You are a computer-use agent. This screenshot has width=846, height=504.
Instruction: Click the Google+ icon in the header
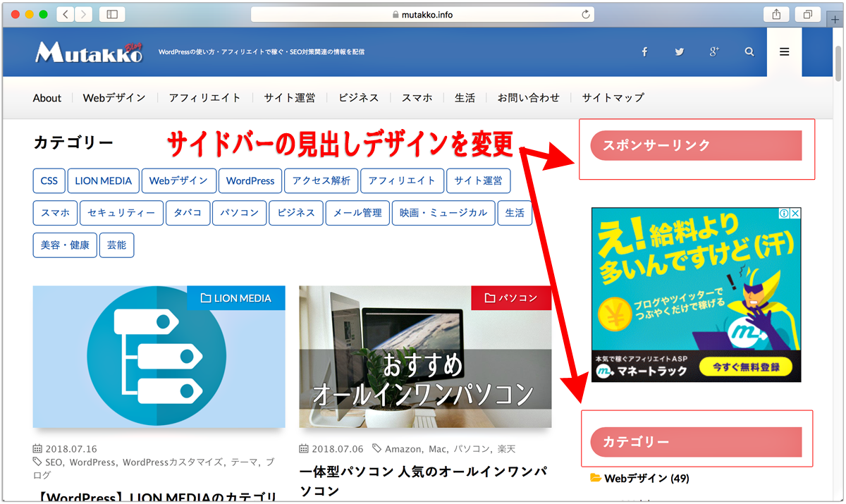point(714,51)
